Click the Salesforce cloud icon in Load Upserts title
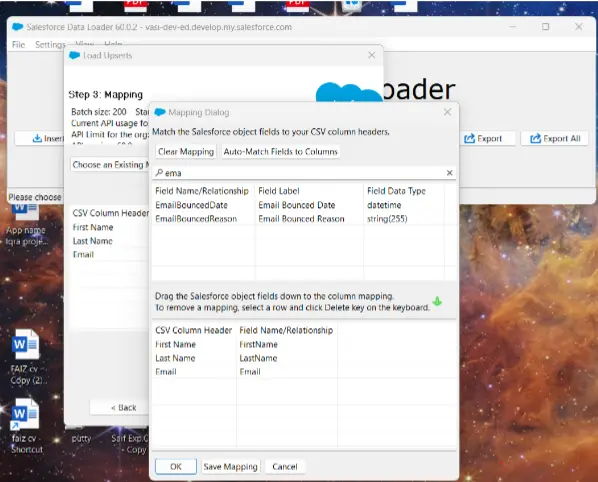The height and width of the screenshot is (482, 598). pos(74,55)
